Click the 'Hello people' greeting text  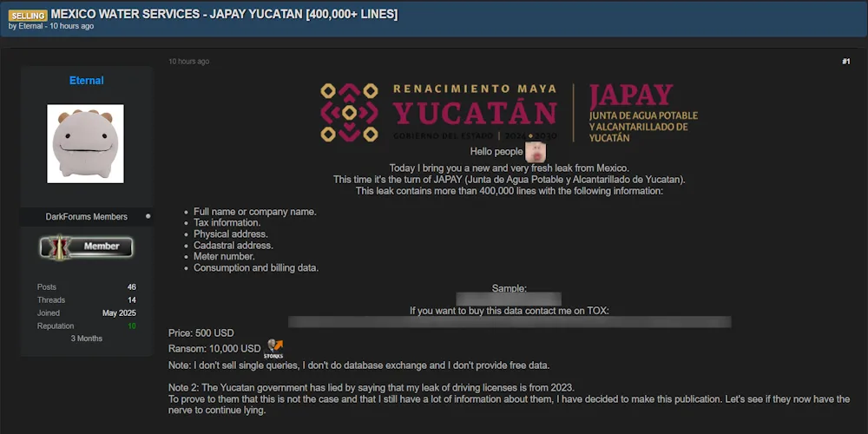pos(496,151)
